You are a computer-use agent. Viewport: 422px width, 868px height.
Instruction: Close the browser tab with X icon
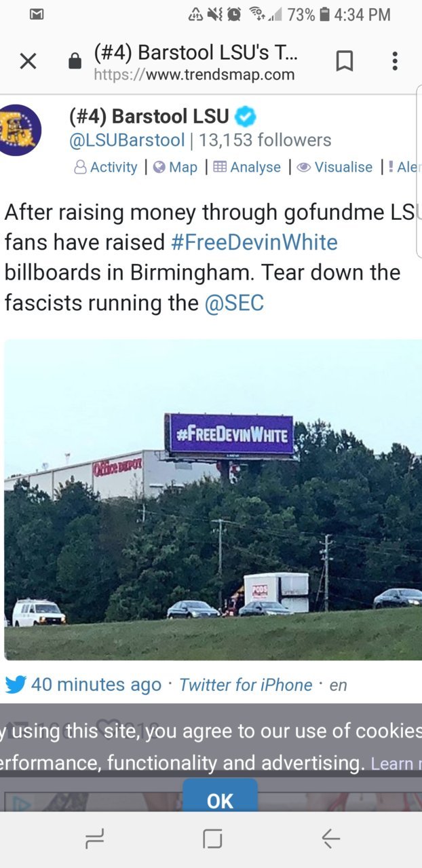[28, 62]
